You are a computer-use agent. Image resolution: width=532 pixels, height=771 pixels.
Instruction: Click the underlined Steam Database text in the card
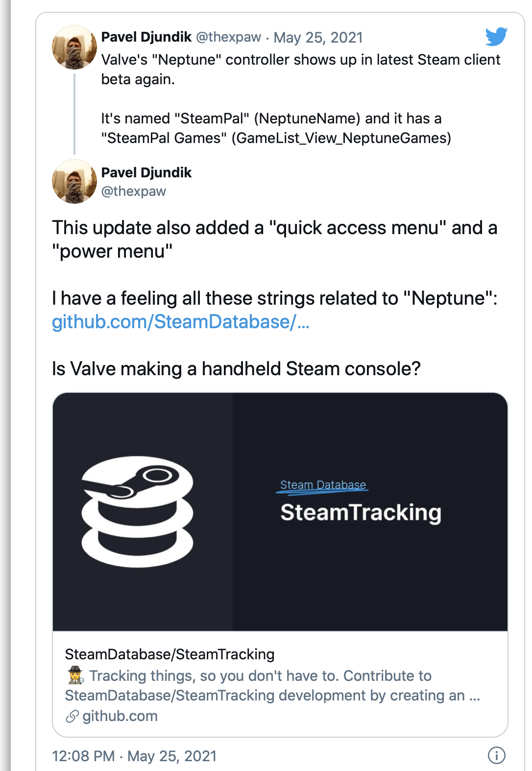click(323, 485)
